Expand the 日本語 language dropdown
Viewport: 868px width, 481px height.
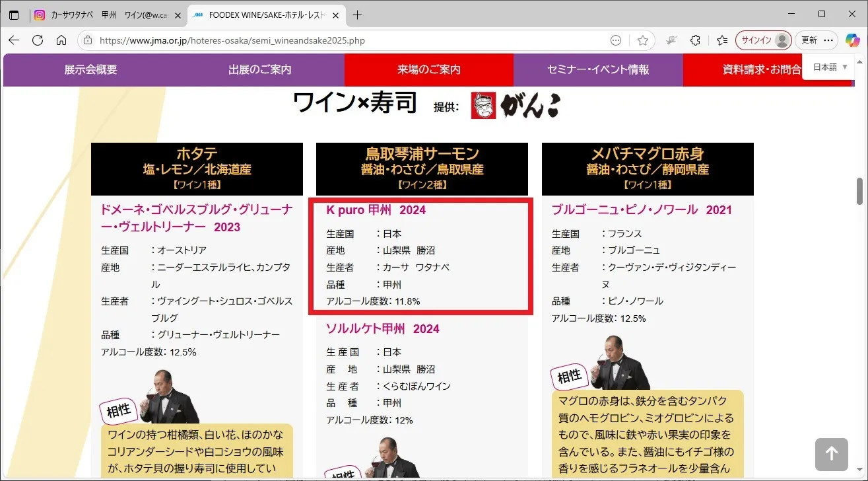click(830, 67)
